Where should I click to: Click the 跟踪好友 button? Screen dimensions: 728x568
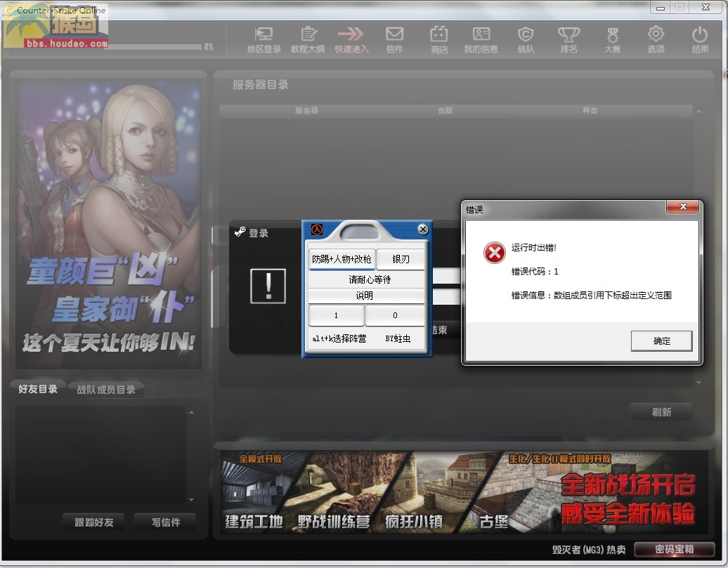coord(93,522)
